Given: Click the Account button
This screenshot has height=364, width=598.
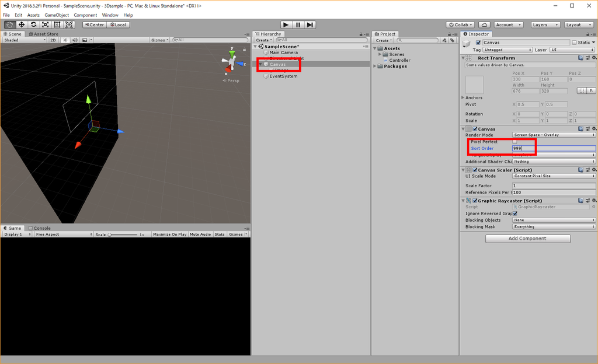Looking at the screenshot, I should click(x=509, y=24).
